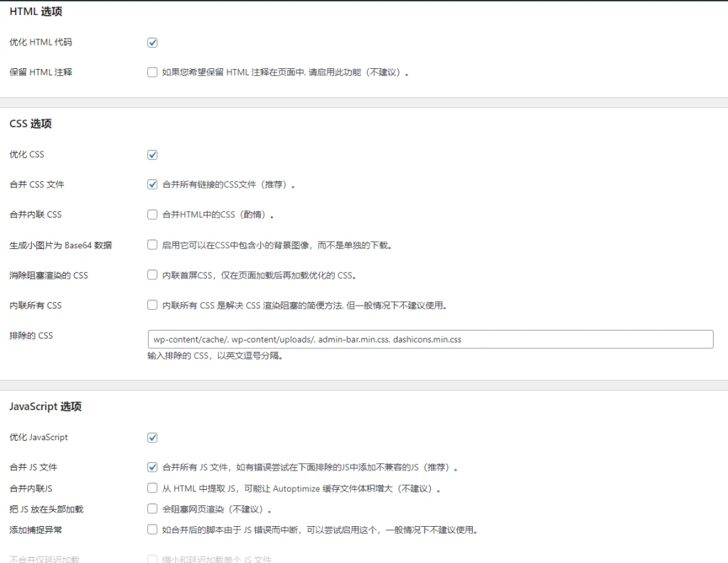Enable the 合并内联JS checkbox
Screen dimensions: 728x563
tap(152, 488)
